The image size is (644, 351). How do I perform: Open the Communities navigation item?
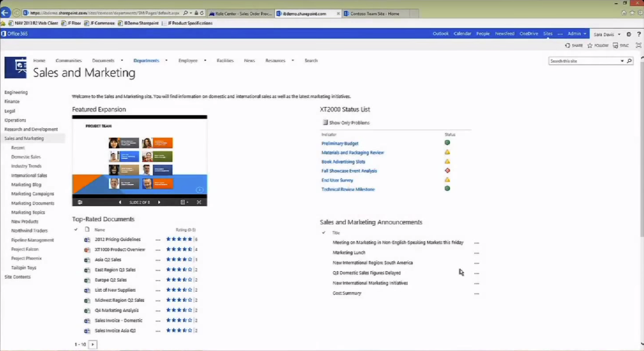[69, 61]
